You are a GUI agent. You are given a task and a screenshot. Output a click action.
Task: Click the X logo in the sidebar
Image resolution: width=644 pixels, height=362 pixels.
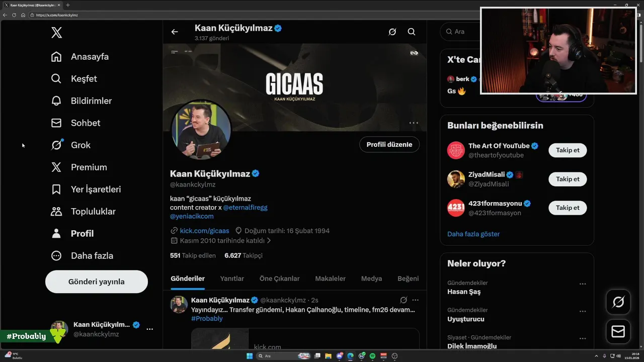coord(56,33)
